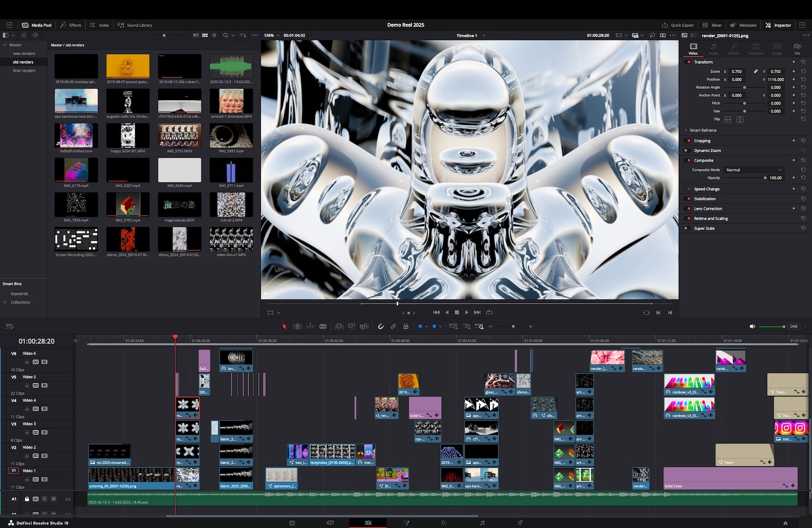Open the Composite Mode Normal dropdown
The image size is (812, 528).
[x=754, y=170]
